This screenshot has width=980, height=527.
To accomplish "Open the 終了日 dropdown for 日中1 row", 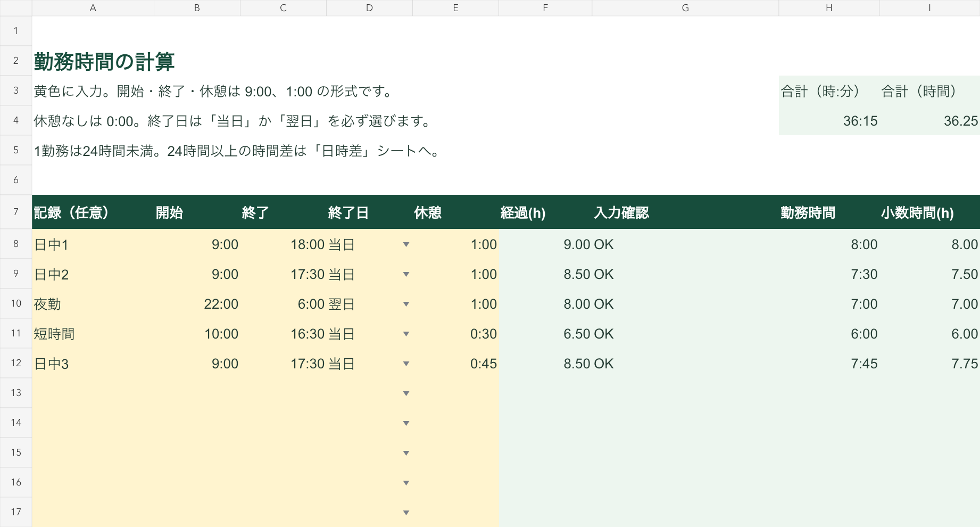I will coord(406,244).
